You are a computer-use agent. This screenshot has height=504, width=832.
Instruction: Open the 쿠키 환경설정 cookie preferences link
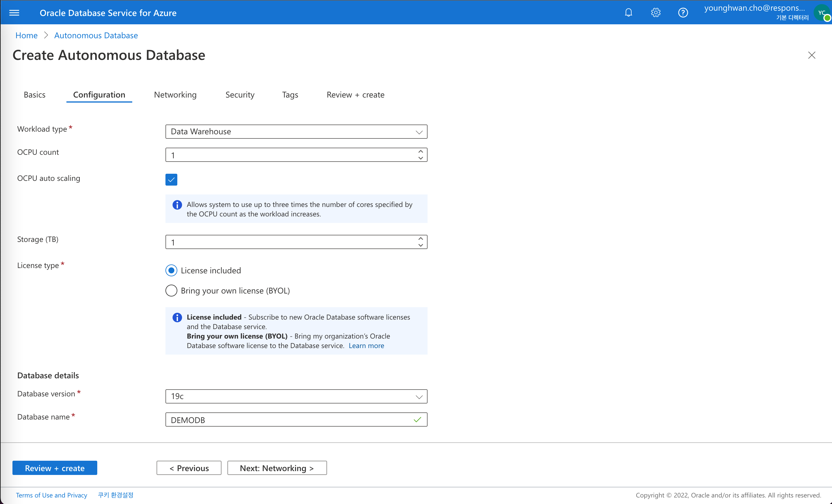(115, 495)
